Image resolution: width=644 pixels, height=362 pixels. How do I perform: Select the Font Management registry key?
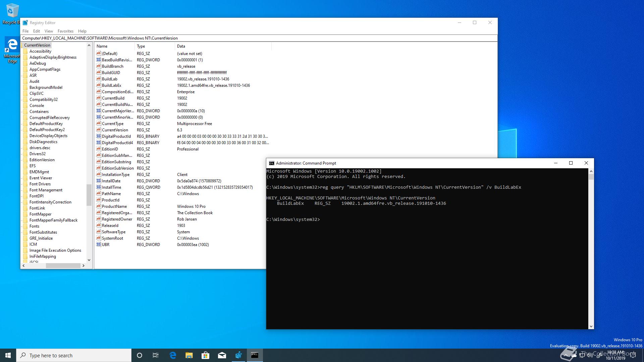(46, 190)
